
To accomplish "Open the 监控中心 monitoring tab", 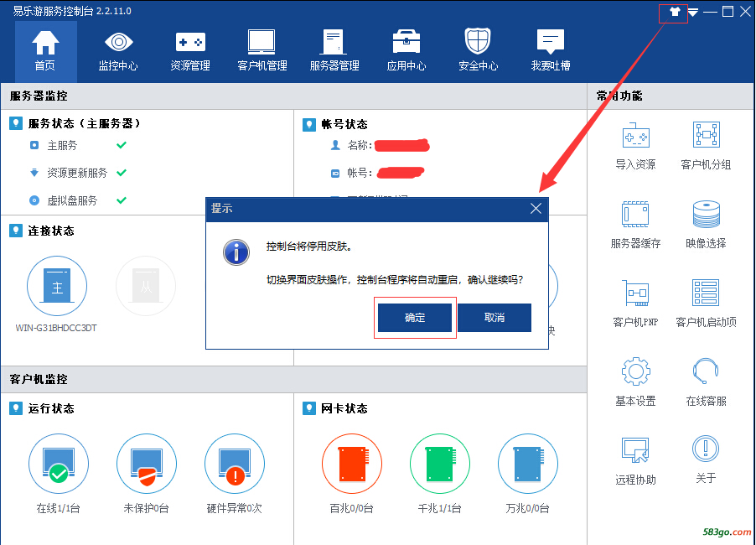I will click(118, 50).
